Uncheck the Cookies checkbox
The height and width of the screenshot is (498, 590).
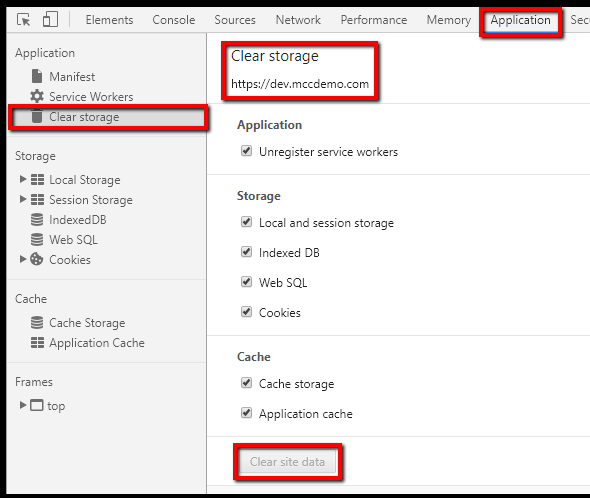click(x=246, y=312)
